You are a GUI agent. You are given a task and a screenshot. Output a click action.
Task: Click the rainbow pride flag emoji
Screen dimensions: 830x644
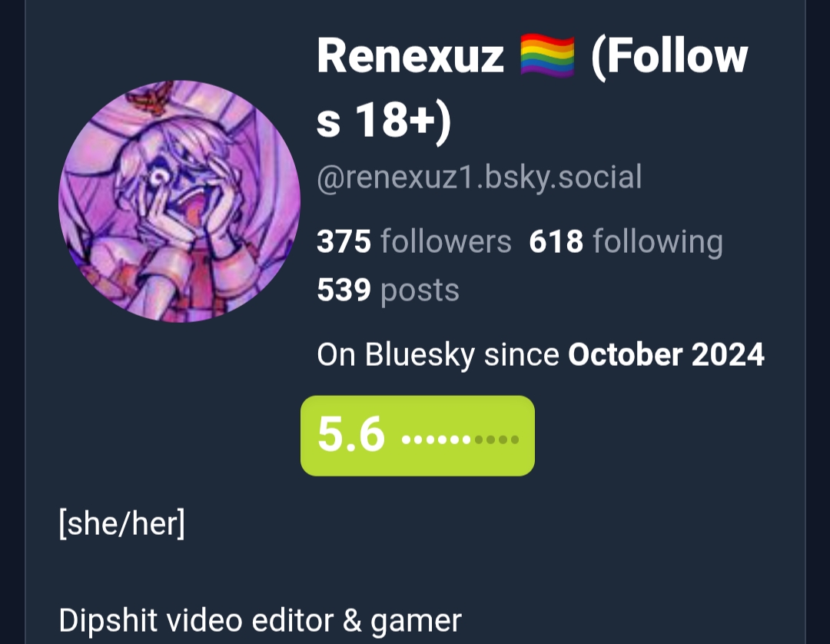click(547, 56)
